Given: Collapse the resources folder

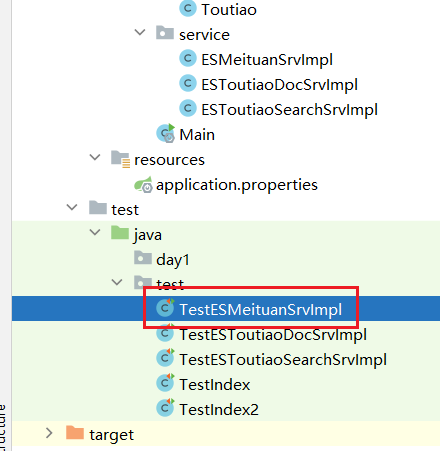Looking at the screenshot, I should (x=95, y=157).
